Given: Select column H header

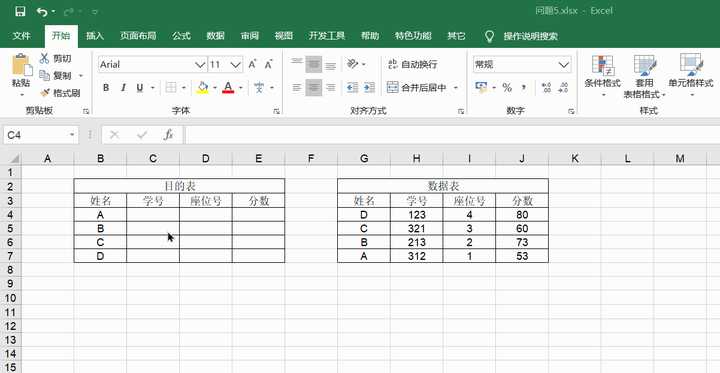Looking at the screenshot, I should 416,158.
